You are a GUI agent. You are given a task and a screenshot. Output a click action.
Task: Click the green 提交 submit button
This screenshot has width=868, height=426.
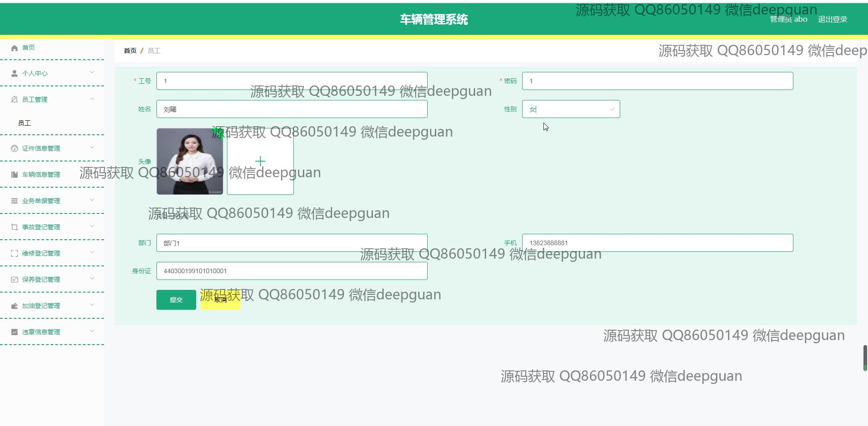pos(176,300)
